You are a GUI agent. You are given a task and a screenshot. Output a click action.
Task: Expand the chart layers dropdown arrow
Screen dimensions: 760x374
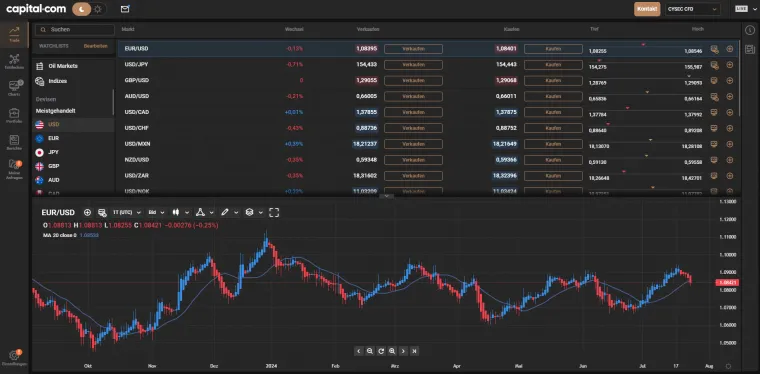point(261,212)
